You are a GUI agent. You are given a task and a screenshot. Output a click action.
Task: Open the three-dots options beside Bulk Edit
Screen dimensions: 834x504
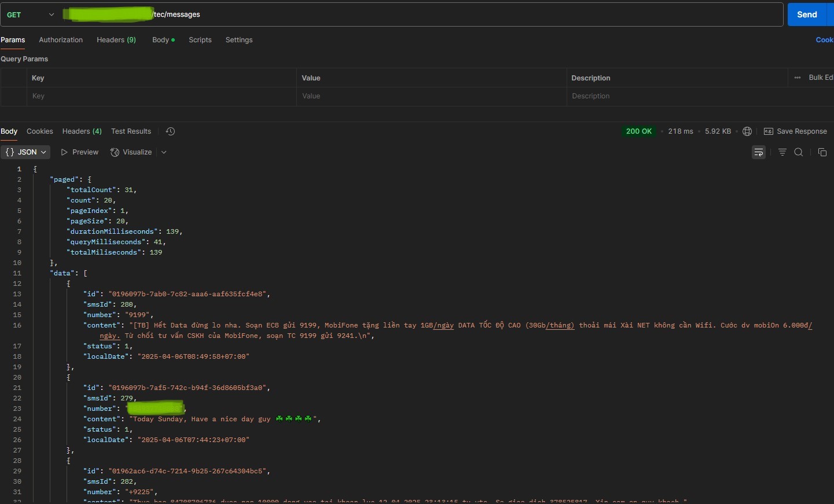point(798,78)
